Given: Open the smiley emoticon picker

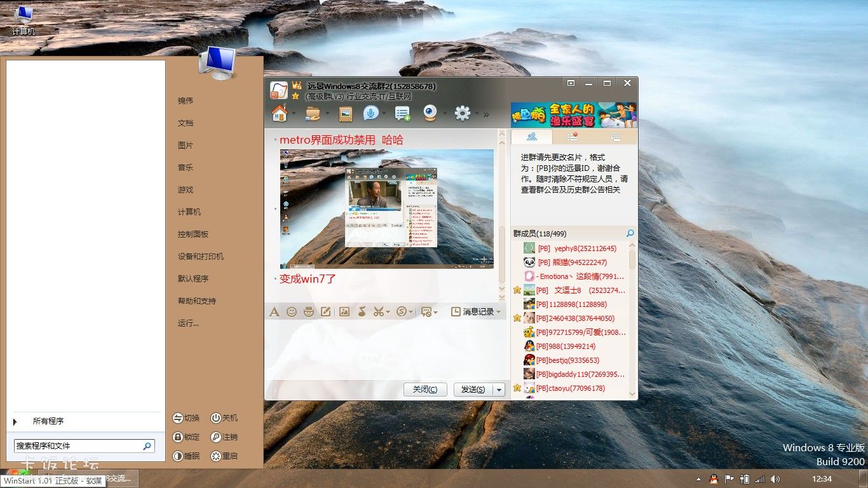Looking at the screenshot, I should [x=292, y=312].
